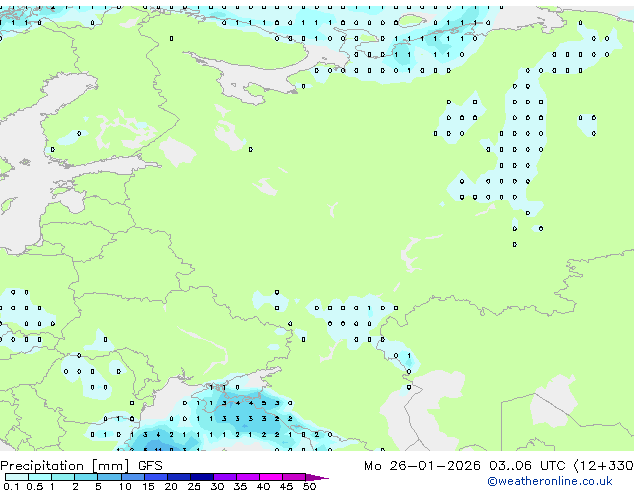The height and width of the screenshot is (490, 634).
Task: Click the '03..06 UTC' time text
Action: [527, 466]
